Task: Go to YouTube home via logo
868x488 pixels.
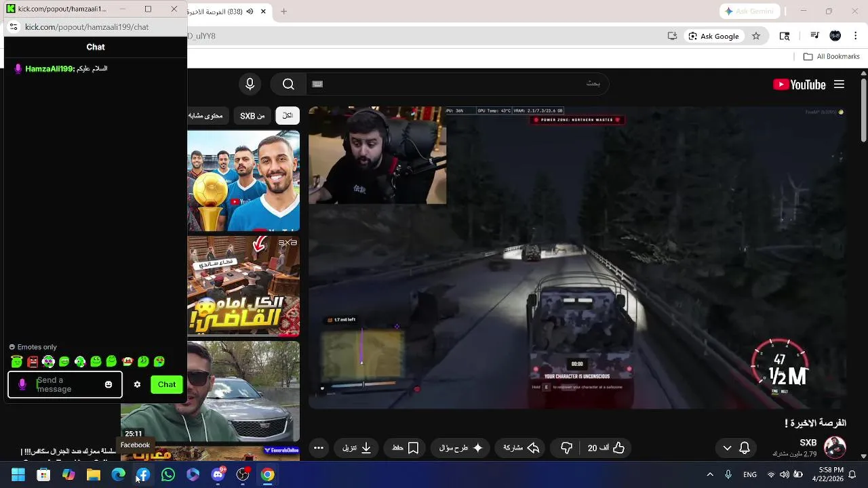Action: 800,85
